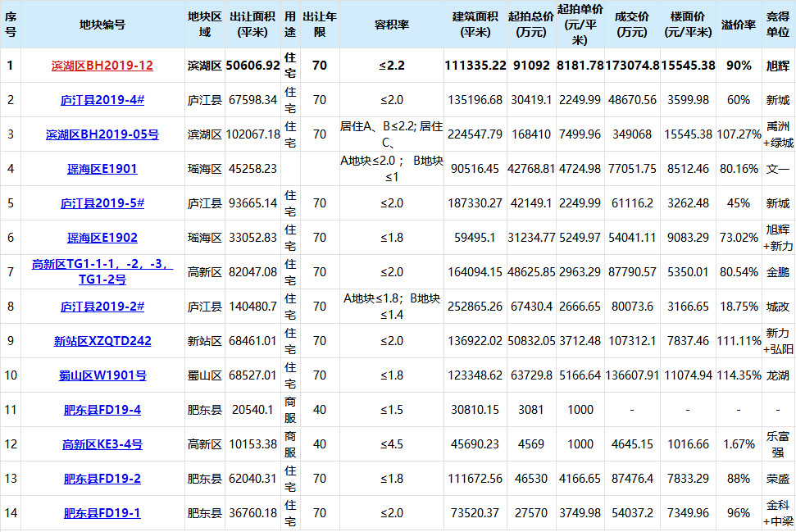The width and height of the screenshot is (796, 532).
Task: Click the 173074.8 deal price cell
Action: [632, 66]
